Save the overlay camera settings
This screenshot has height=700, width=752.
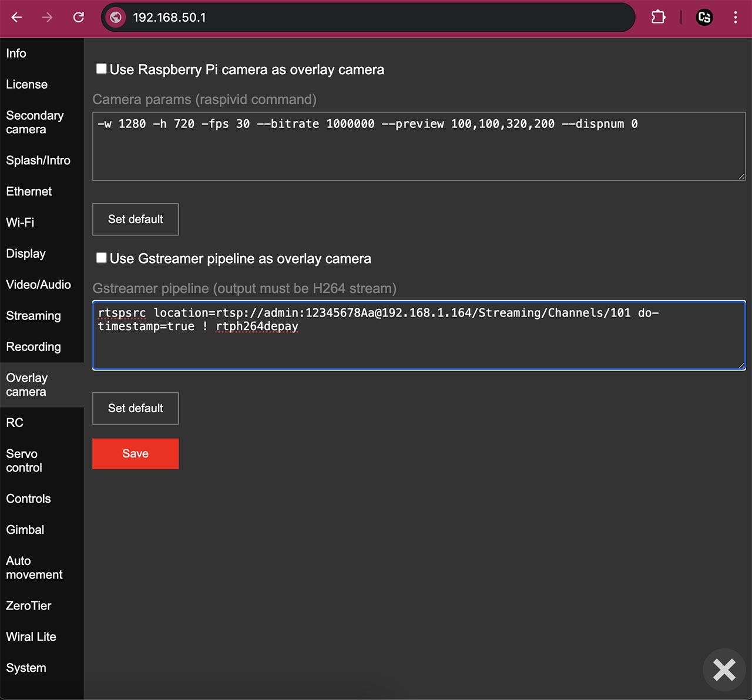pyautogui.click(x=136, y=453)
